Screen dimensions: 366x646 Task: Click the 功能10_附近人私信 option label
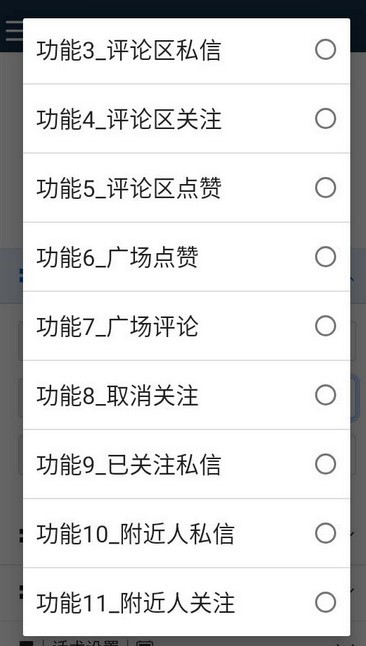pyautogui.click(x=136, y=534)
